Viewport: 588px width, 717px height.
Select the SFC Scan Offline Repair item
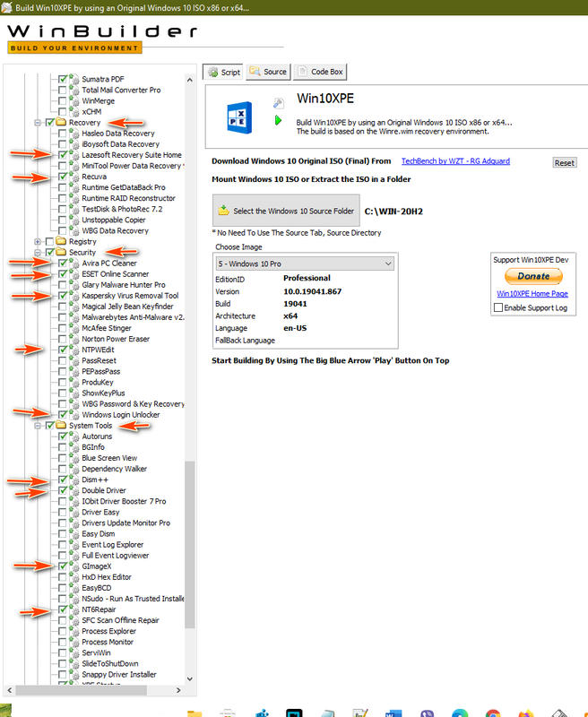[120, 620]
